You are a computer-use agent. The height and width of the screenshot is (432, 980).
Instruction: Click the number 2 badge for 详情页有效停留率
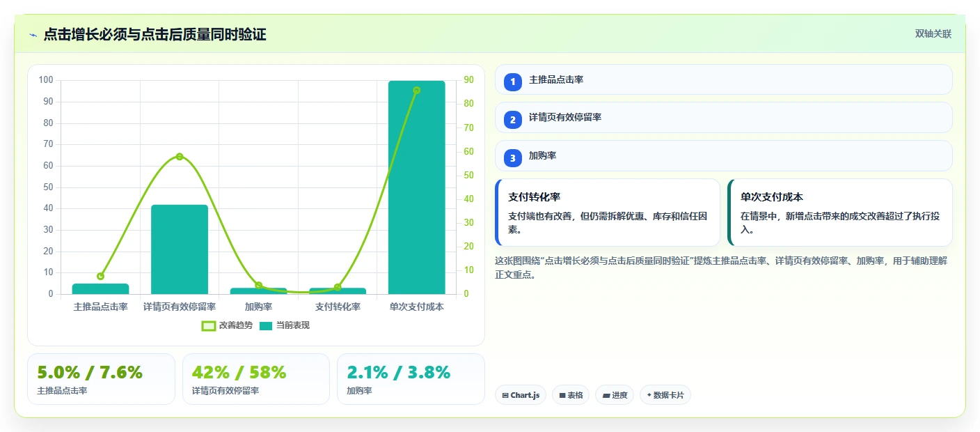(x=513, y=119)
